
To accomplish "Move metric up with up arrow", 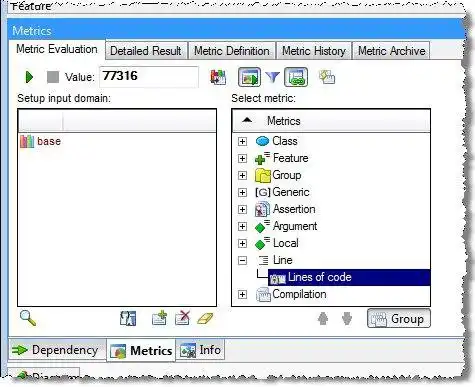I will click(x=323, y=319).
